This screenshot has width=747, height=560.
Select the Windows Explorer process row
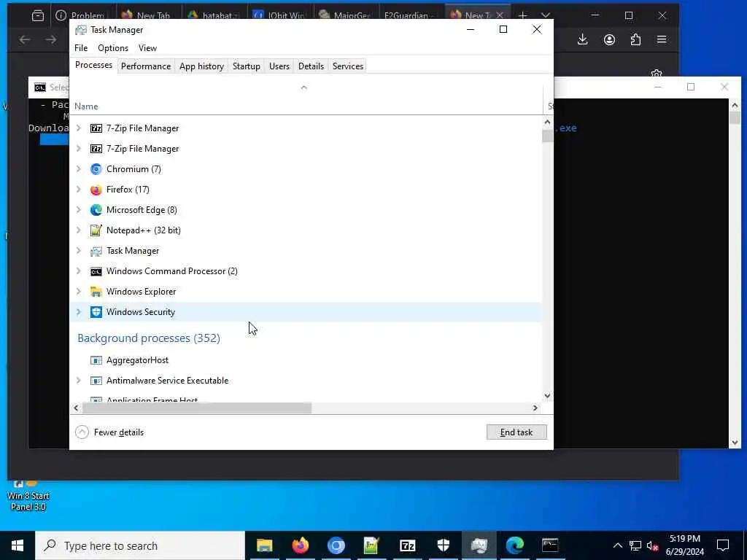306,292
